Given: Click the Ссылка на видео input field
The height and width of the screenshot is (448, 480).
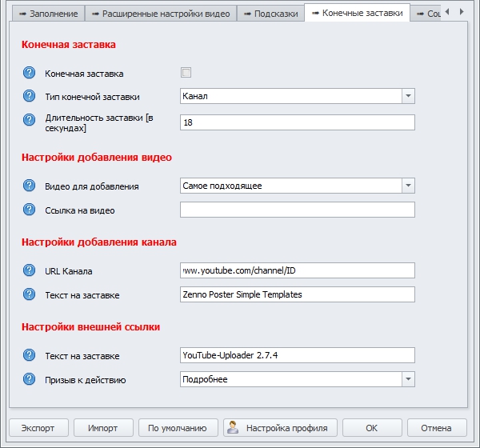Looking at the screenshot, I should (x=298, y=210).
